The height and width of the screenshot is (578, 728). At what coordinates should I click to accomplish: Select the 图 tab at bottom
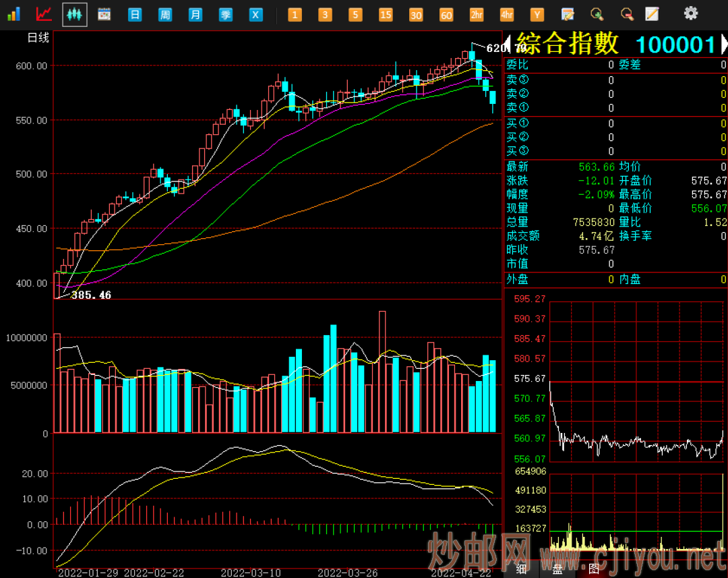594,569
